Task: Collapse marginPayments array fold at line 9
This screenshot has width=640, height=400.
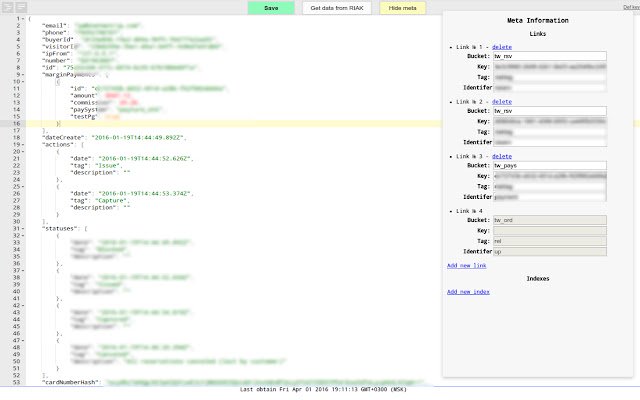Action: [x=23, y=75]
